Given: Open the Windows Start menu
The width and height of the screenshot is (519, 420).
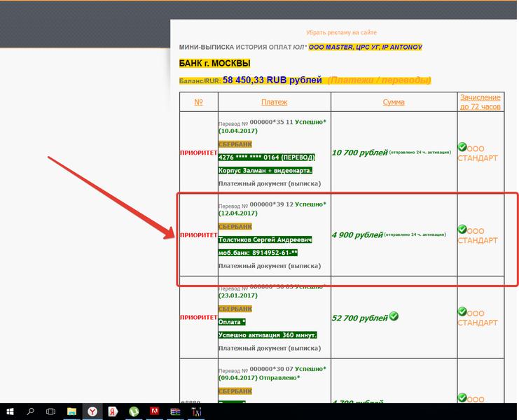Looking at the screenshot, I should tap(10, 412).
